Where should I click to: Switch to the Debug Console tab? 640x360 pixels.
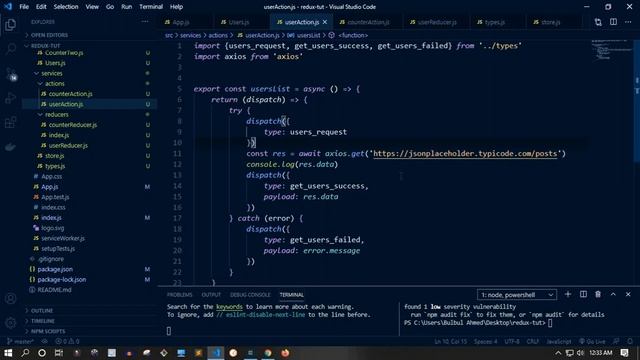pos(250,295)
